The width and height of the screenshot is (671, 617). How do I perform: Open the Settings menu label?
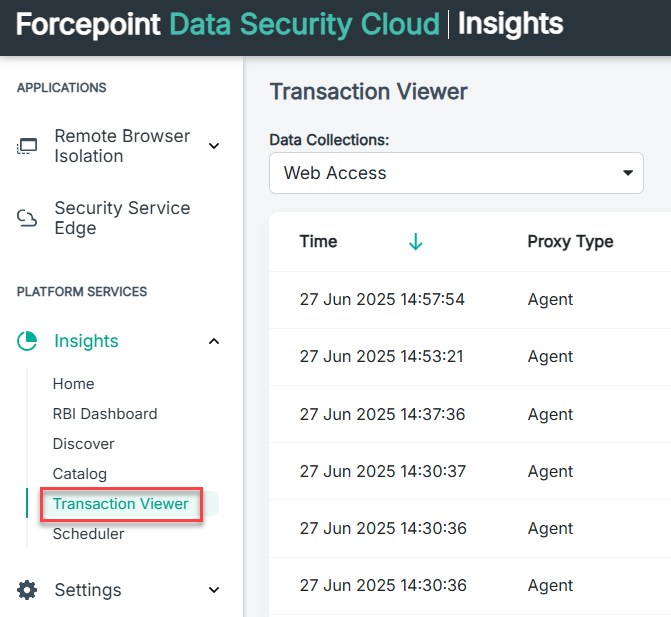tap(88, 590)
